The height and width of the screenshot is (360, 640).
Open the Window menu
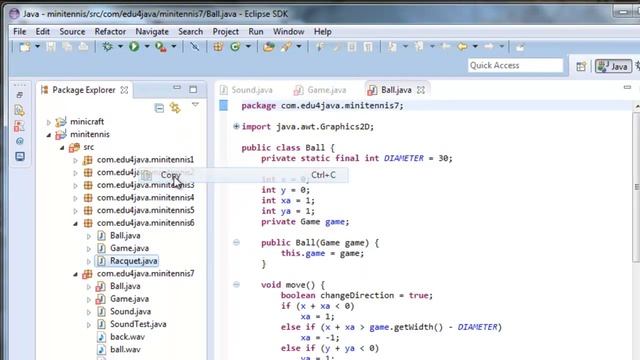click(x=289, y=31)
